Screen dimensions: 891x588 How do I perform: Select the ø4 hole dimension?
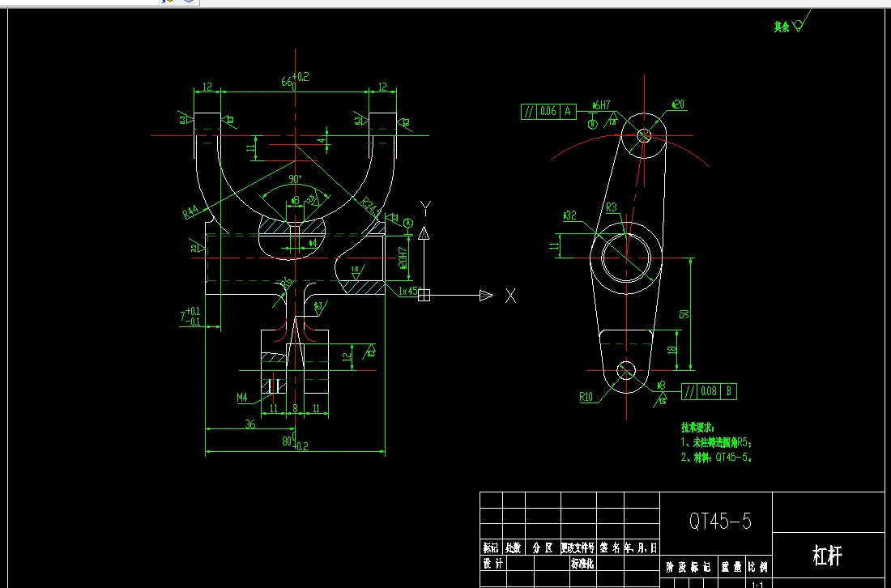[x=313, y=243]
